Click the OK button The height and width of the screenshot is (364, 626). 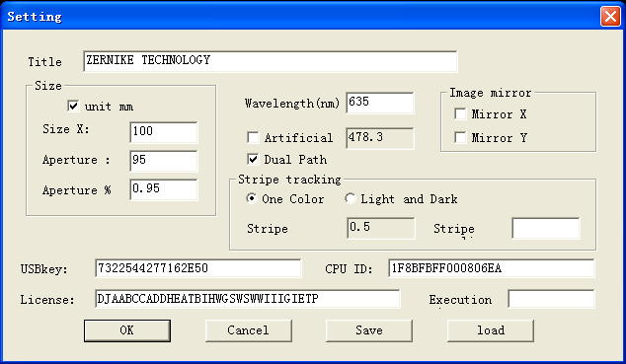127,330
